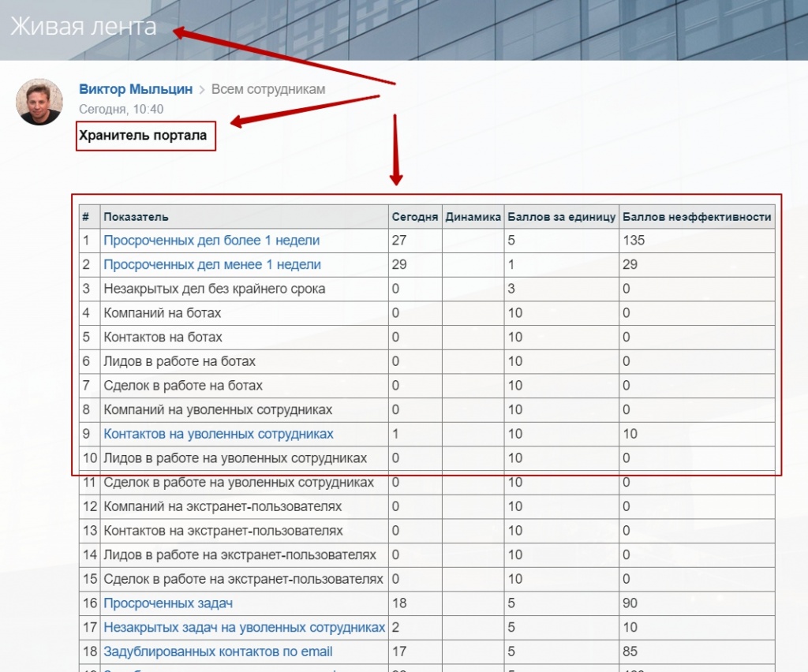Open the Просроченных дел более 1 недели link
808x672 pixels.
[x=211, y=241]
